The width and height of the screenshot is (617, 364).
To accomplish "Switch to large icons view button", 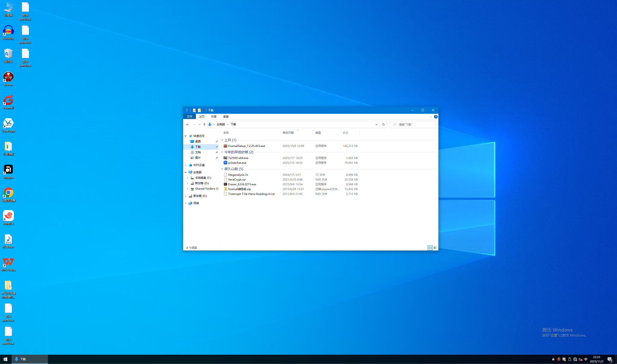I will [x=435, y=248].
